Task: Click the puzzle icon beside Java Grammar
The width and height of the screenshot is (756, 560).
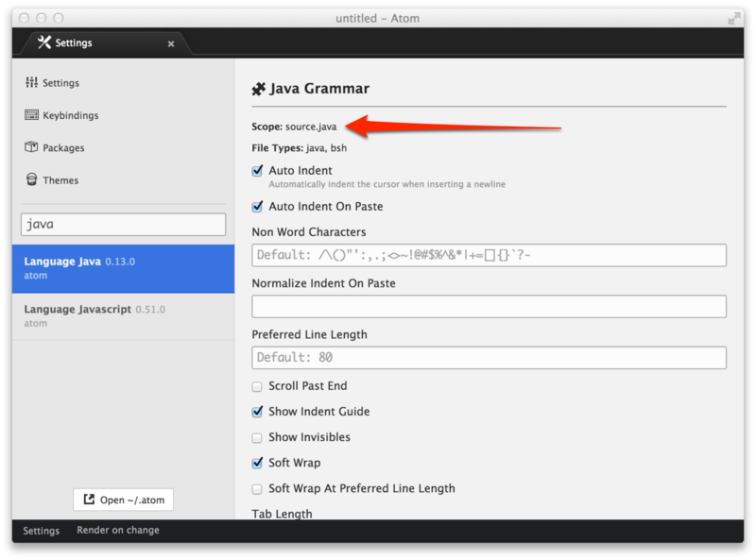Action: click(259, 89)
